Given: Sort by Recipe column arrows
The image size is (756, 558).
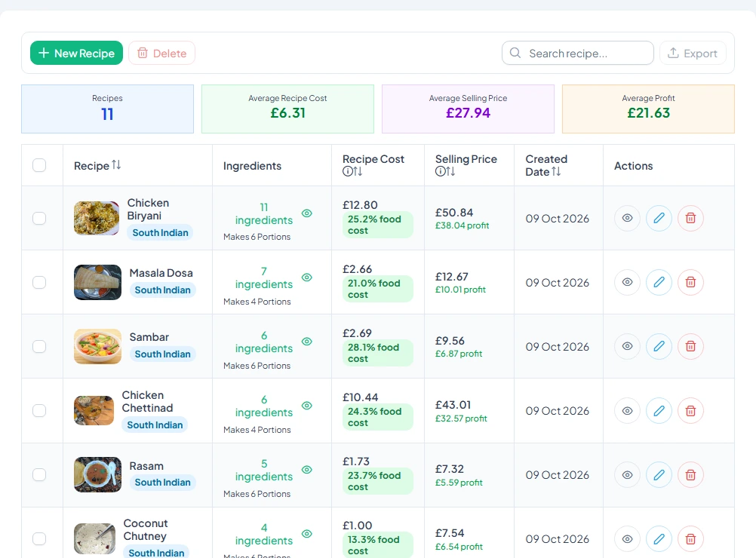Looking at the screenshot, I should point(116,165).
